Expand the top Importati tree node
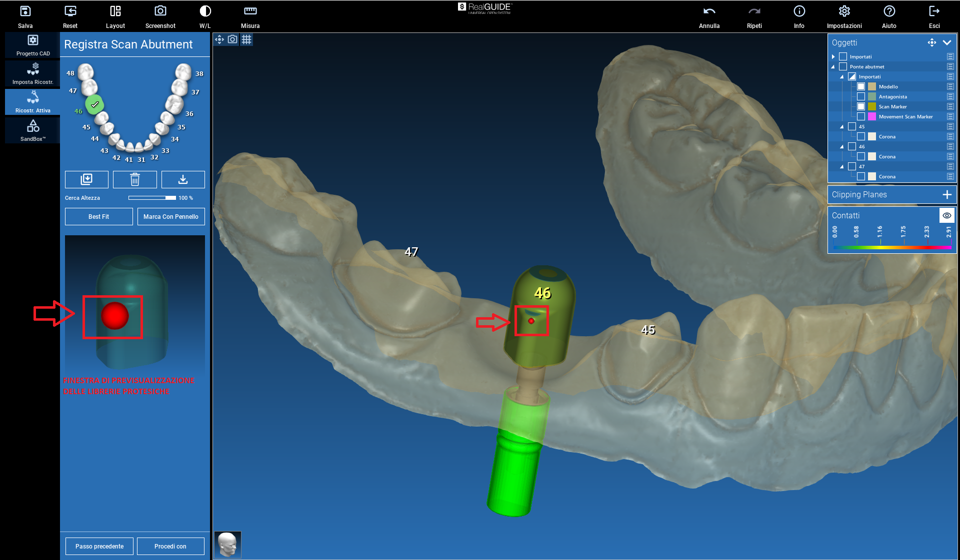This screenshot has height=560, width=960. tap(833, 57)
